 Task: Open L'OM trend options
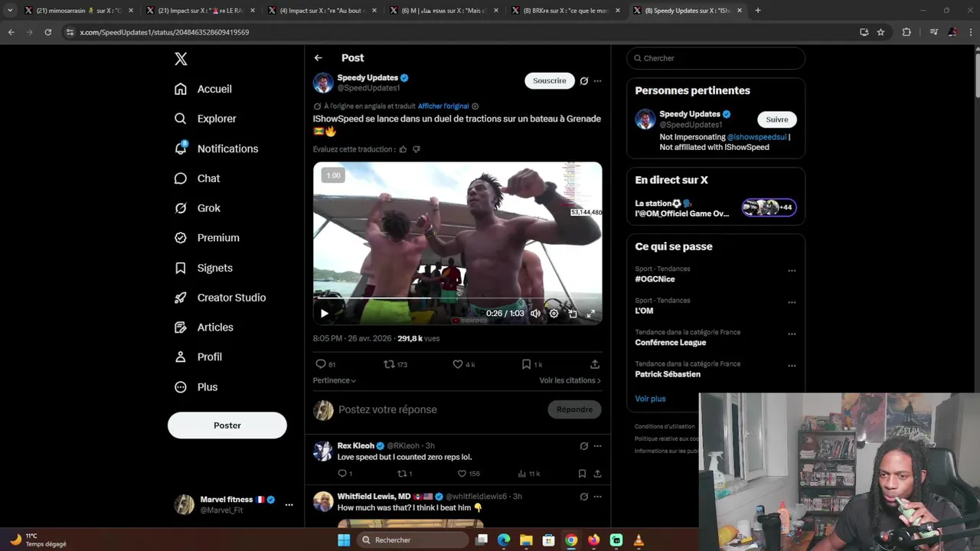[792, 302]
